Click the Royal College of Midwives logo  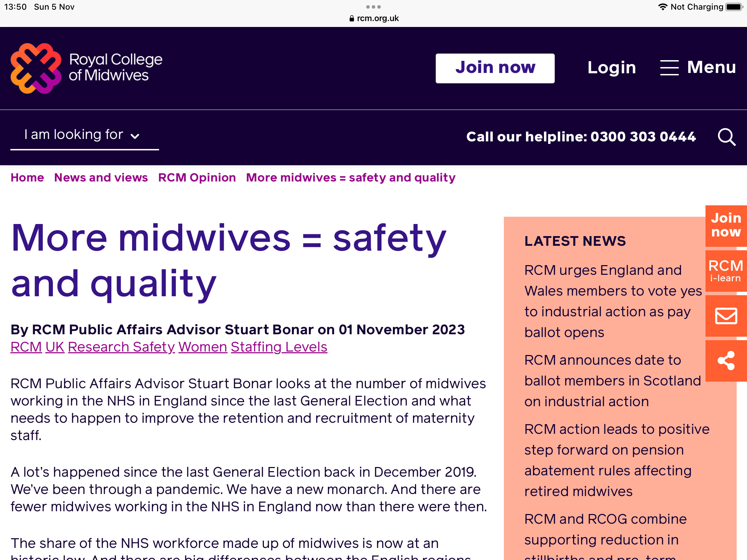pyautogui.click(x=86, y=68)
